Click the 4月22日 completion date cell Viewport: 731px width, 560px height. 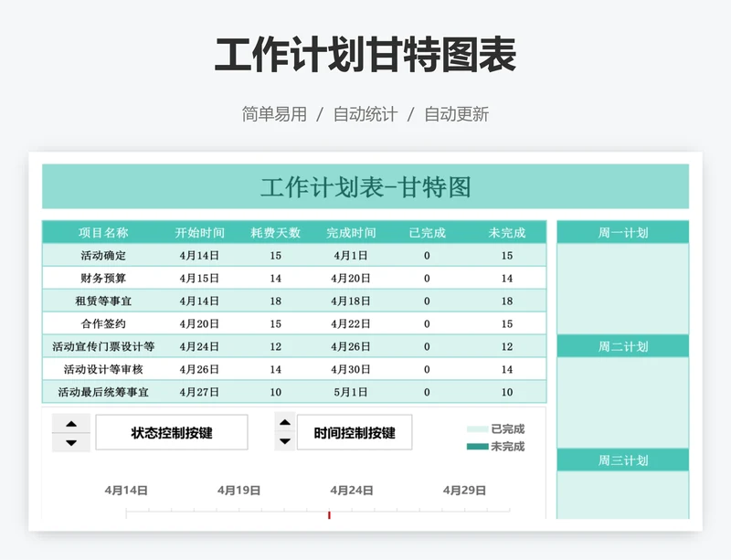pos(351,323)
